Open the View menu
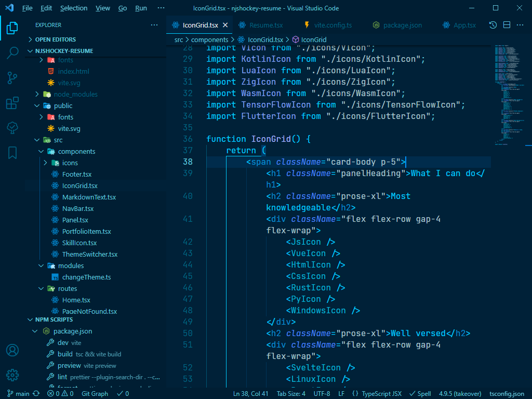This screenshot has width=532, height=399. click(x=103, y=8)
